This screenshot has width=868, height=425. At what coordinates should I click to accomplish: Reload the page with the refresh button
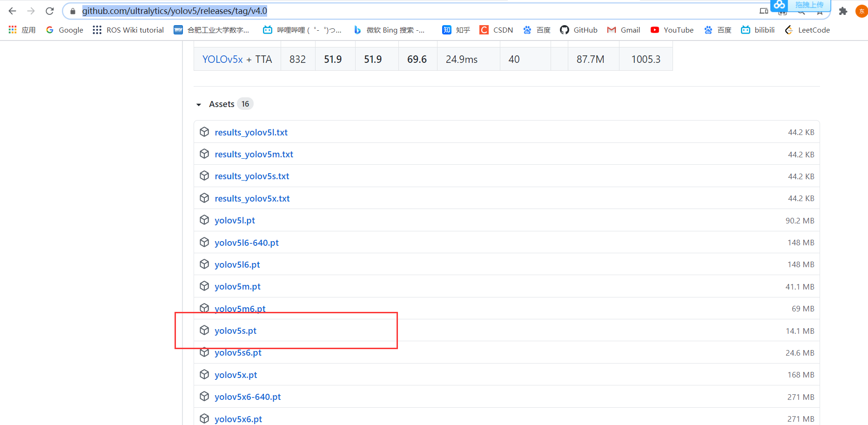pyautogui.click(x=49, y=11)
